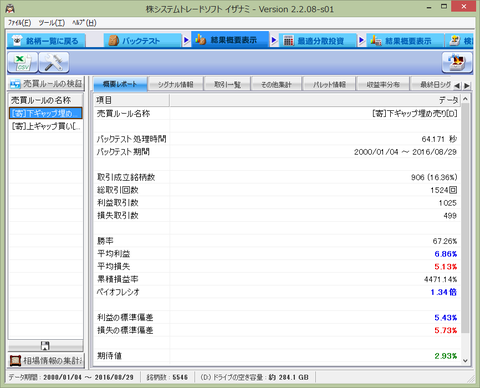Viewport: 480px width, 388px height.
Task: Click the green 2.93% 期待値 value
Action: [446, 356]
